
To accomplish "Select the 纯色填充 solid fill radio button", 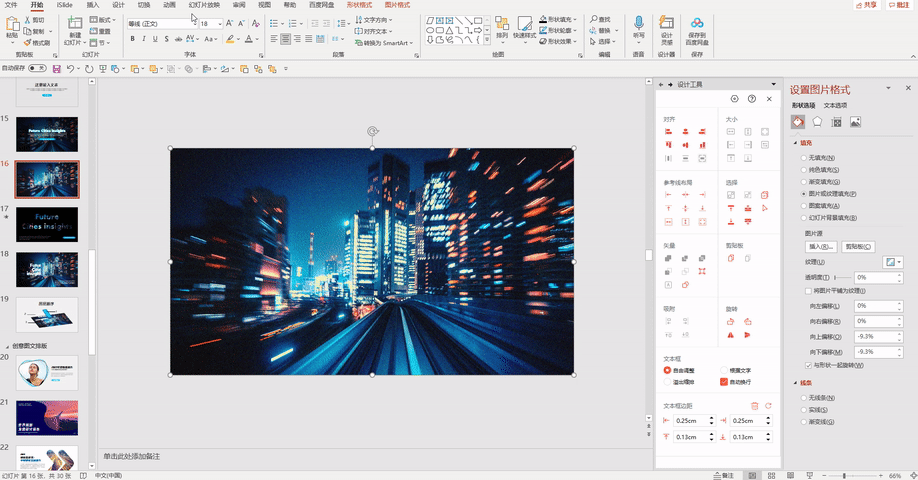I will (803, 170).
